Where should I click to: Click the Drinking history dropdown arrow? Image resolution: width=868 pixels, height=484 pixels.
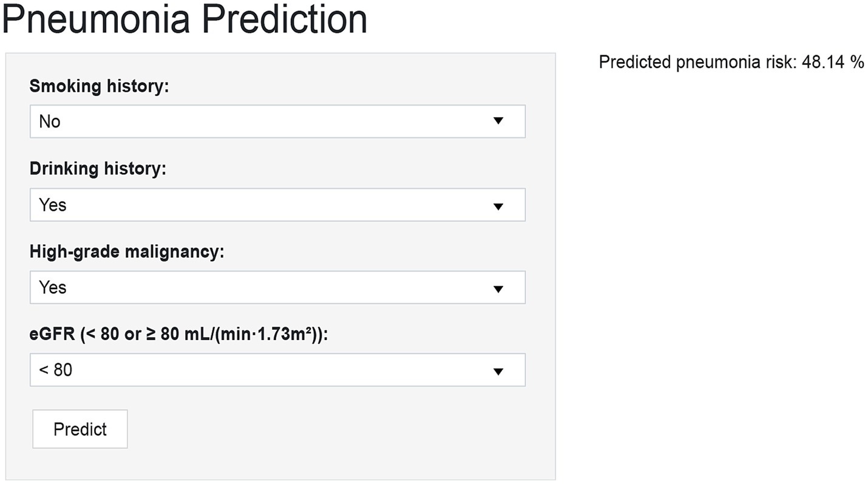498,206
